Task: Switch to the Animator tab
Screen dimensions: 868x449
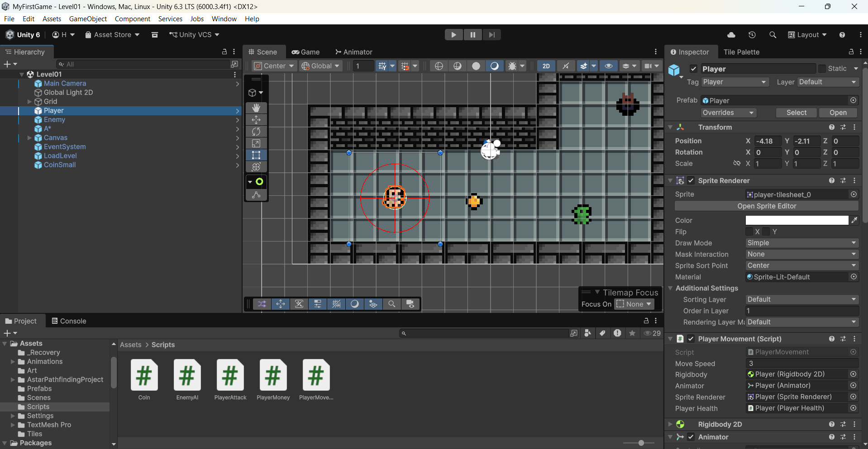Action: tap(354, 52)
